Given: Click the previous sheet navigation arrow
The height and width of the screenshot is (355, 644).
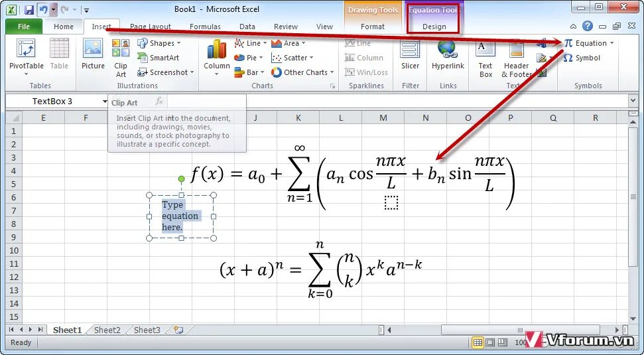Looking at the screenshot, I should tap(21, 330).
